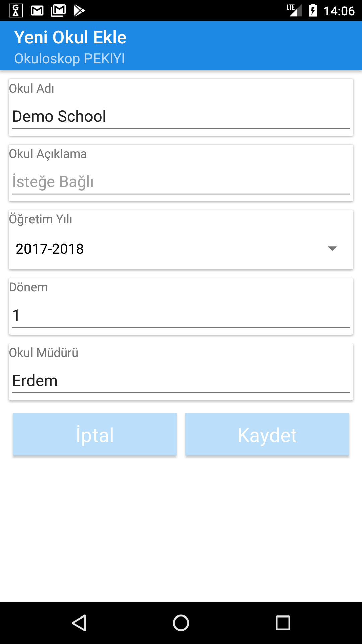Tap the first Gmail notification icon

[x=37, y=11]
